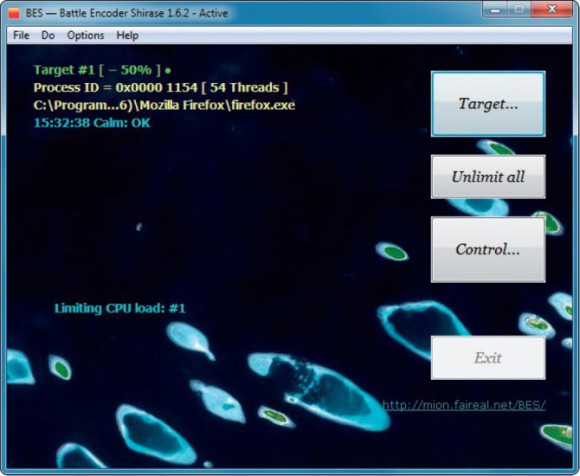
Task: Click the red BES app icon in title bar
Action: (14, 13)
